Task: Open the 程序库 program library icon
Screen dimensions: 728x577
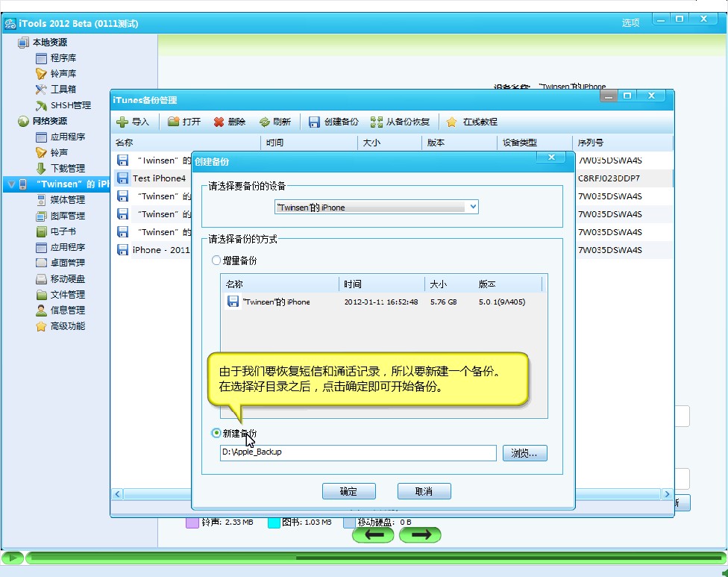Action: coord(41,58)
